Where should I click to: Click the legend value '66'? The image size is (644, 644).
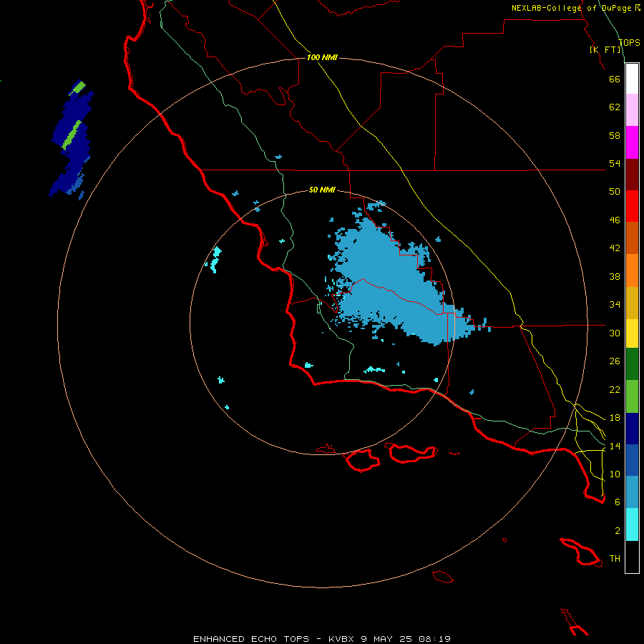coord(615,79)
